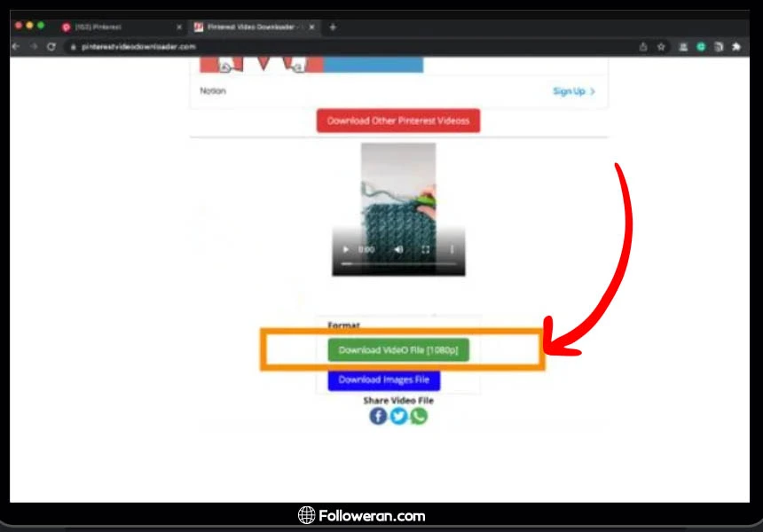Share the video on Facebook
The height and width of the screenshot is (532, 763).
(x=378, y=416)
